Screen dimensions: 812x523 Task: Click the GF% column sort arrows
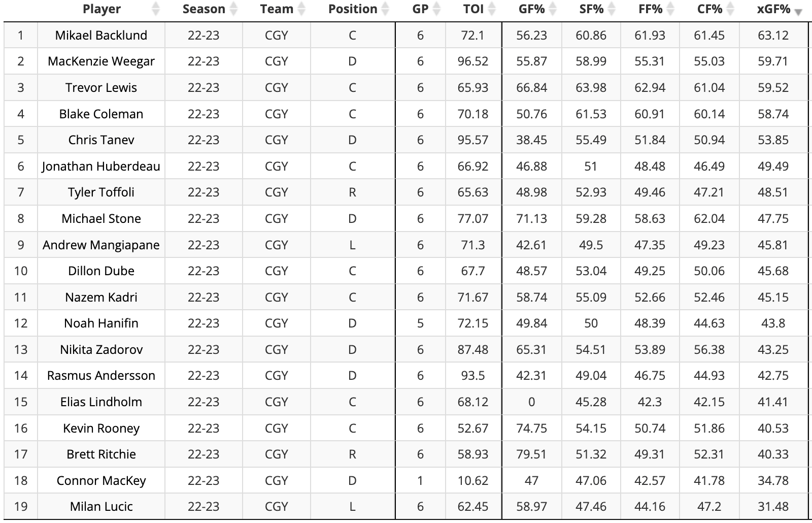[553, 9]
